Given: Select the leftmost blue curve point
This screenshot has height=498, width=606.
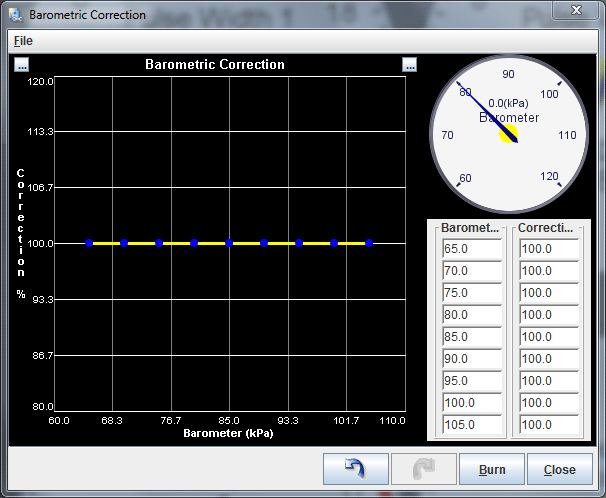Looking at the screenshot, I should pos(89,243).
